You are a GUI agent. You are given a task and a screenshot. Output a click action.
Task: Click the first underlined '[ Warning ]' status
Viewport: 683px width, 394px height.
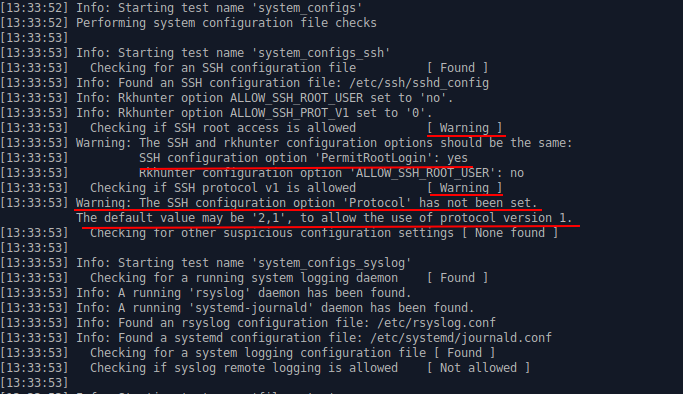[x=464, y=128]
